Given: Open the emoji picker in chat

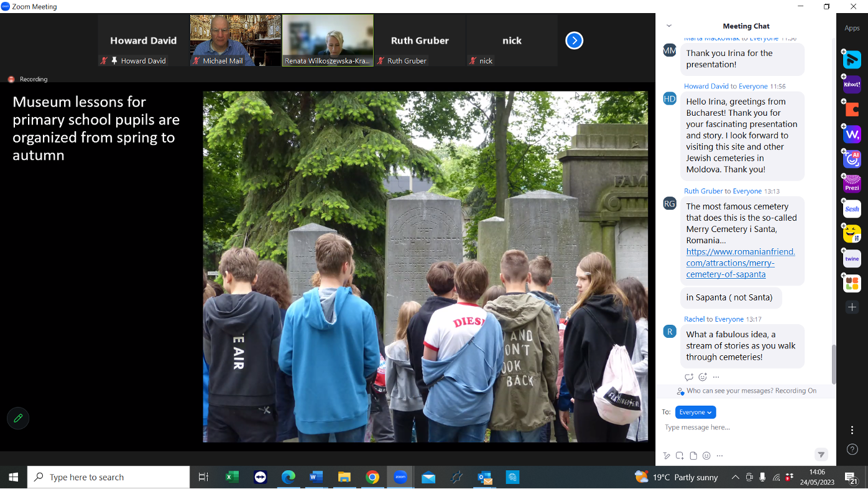Looking at the screenshot, I should [706, 455].
